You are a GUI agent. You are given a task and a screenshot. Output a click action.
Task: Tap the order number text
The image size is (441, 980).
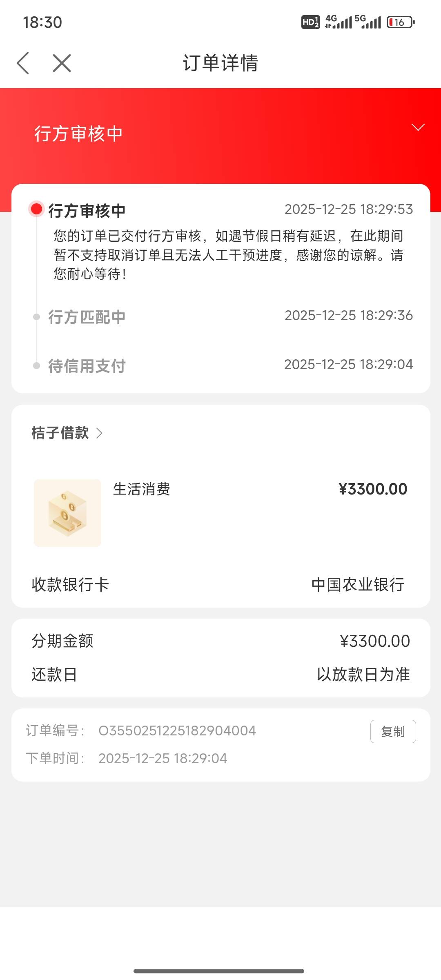177,731
